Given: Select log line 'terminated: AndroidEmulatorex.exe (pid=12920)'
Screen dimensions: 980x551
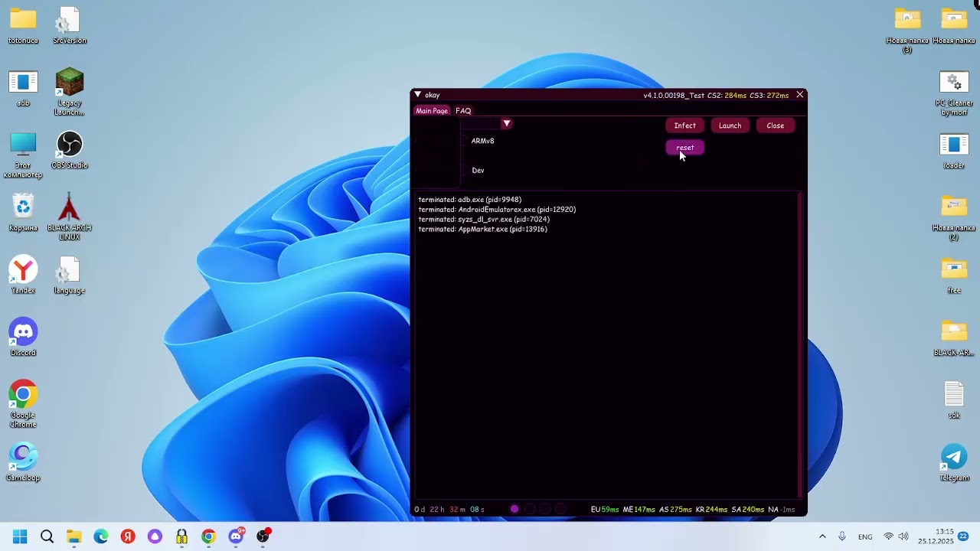Looking at the screenshot, I should [x=497, y=210].
